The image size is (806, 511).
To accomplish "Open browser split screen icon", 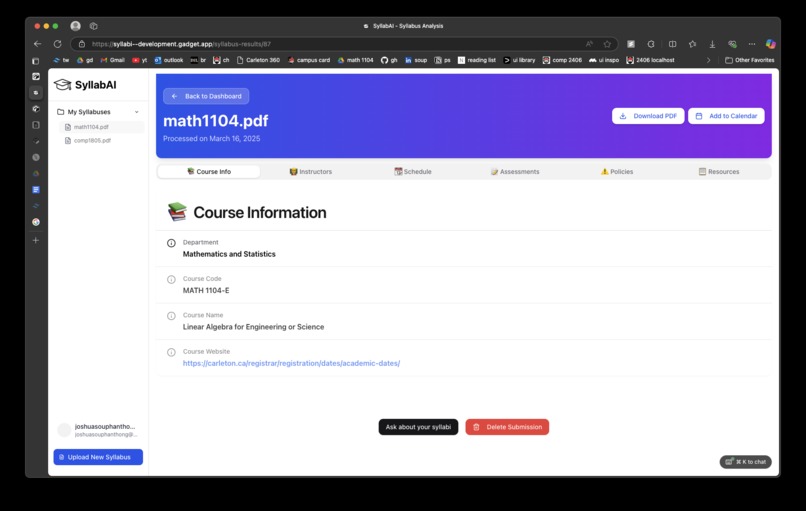I will (x=672, y=44).
